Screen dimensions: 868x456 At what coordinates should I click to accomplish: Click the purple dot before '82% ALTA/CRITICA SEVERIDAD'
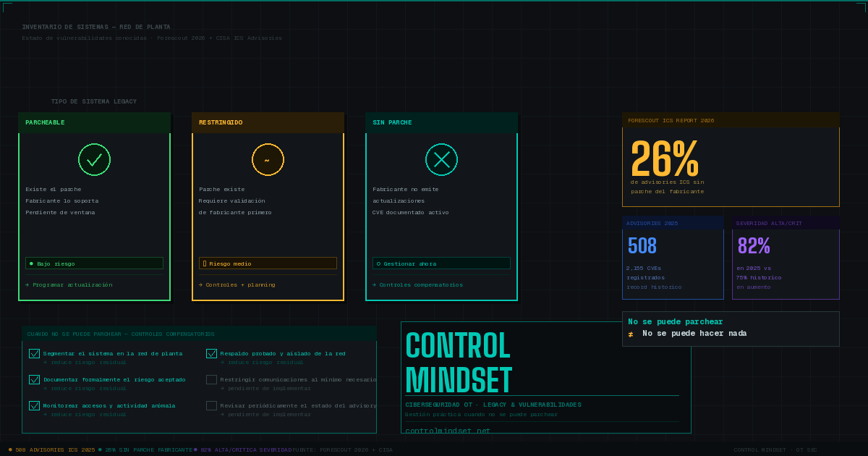(x=195, y=449)
